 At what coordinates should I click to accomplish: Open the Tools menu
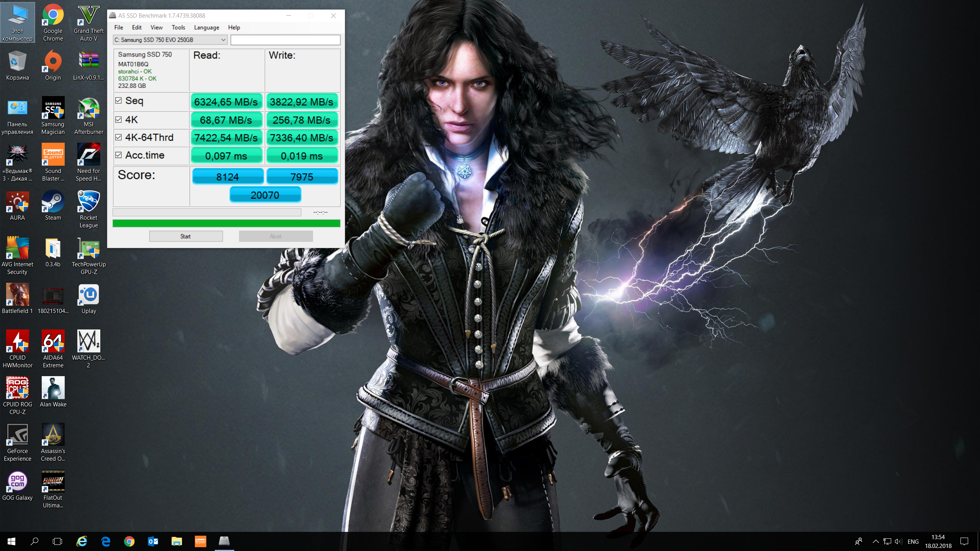[x=178, y=28]
